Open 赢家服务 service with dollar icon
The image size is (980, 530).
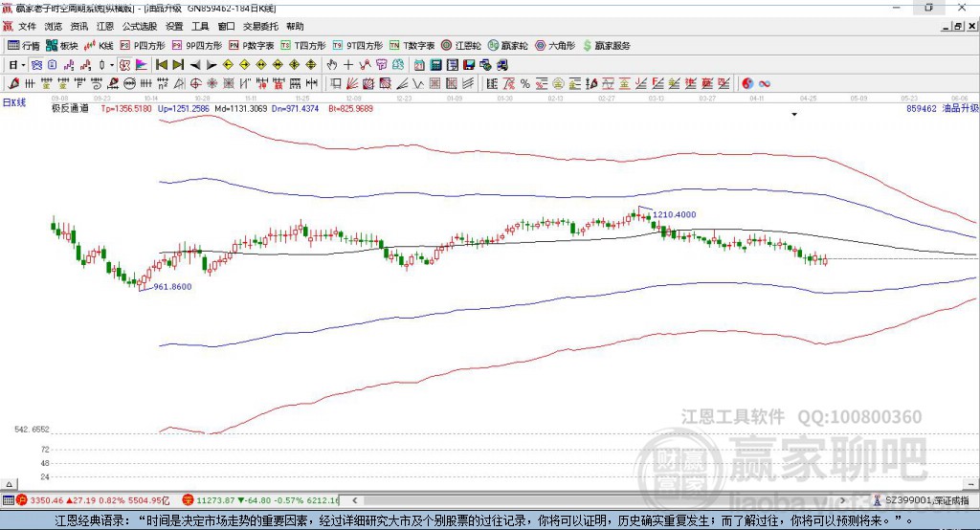[606, 46]
